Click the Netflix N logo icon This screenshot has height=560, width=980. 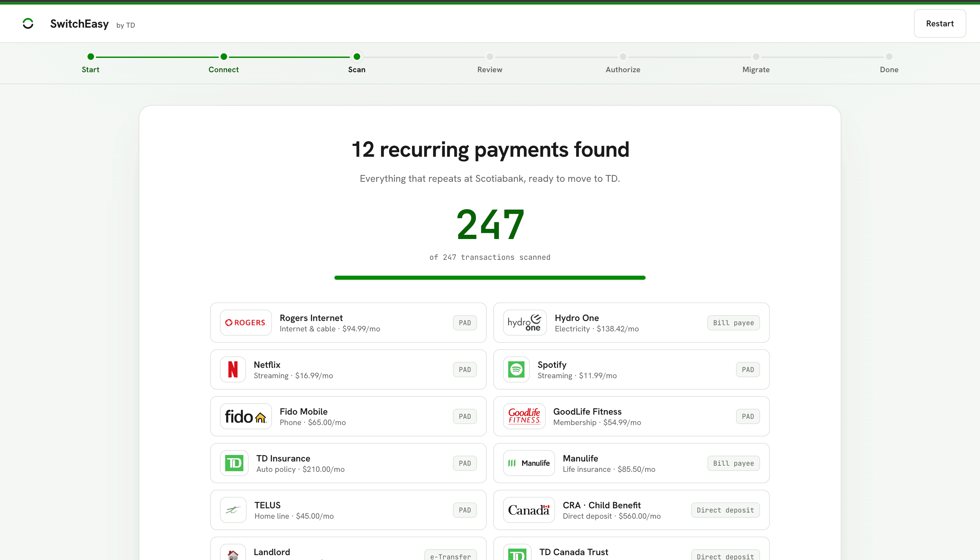coord(233,370)
